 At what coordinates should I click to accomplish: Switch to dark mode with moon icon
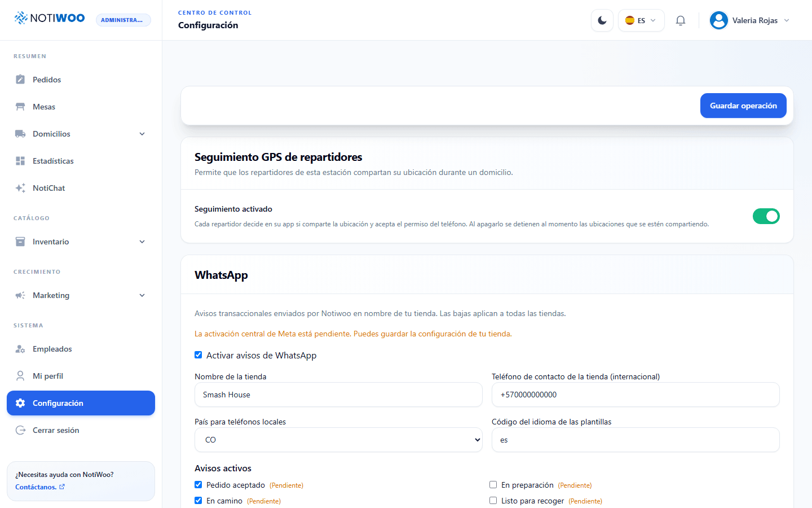602,20
